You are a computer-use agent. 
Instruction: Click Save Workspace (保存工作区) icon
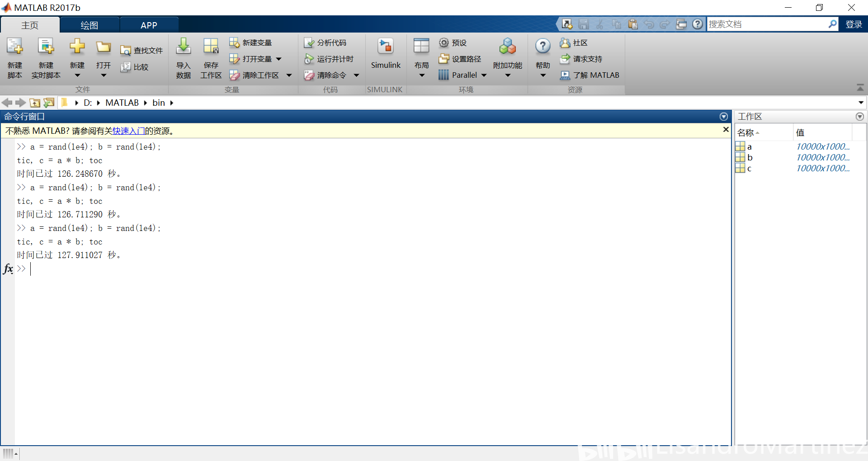(211, 46)
